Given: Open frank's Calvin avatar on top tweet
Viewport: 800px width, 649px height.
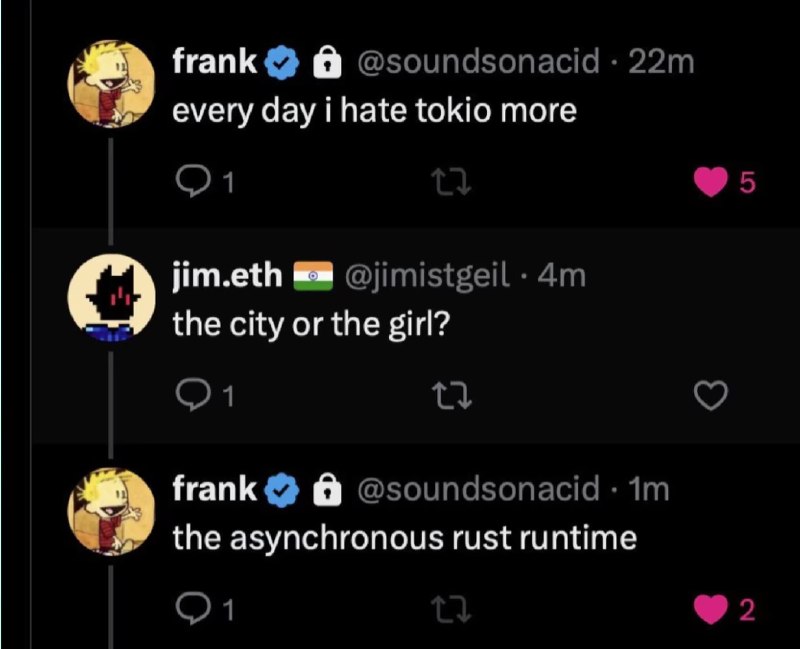Looking at the screenshot, I should click(111, 84).
